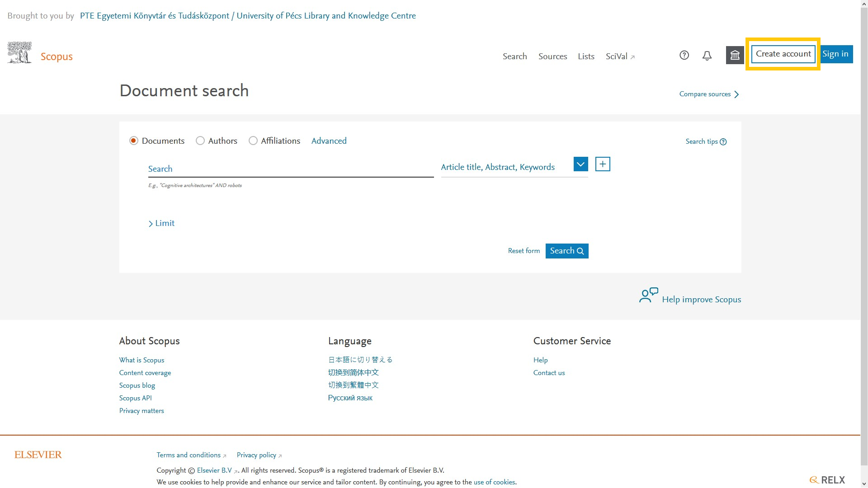Click the institution building icon

[735, 55]
